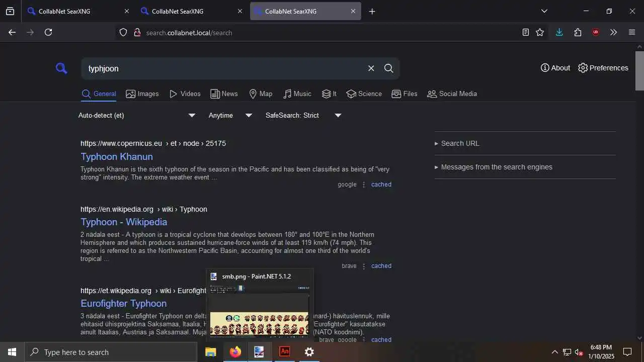This screenshot has width=644, height=362.
Task: Go back to previous page
Action: tap(12, 32)
